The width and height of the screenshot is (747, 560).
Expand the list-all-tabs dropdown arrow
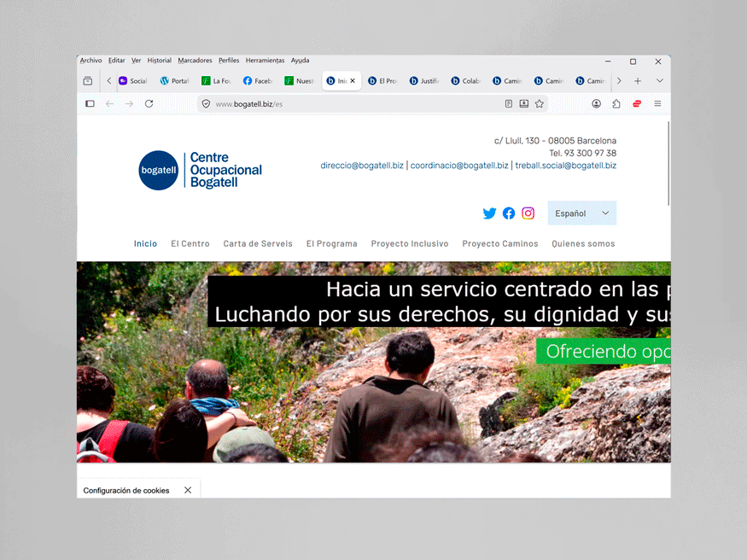tap(659, 81)
